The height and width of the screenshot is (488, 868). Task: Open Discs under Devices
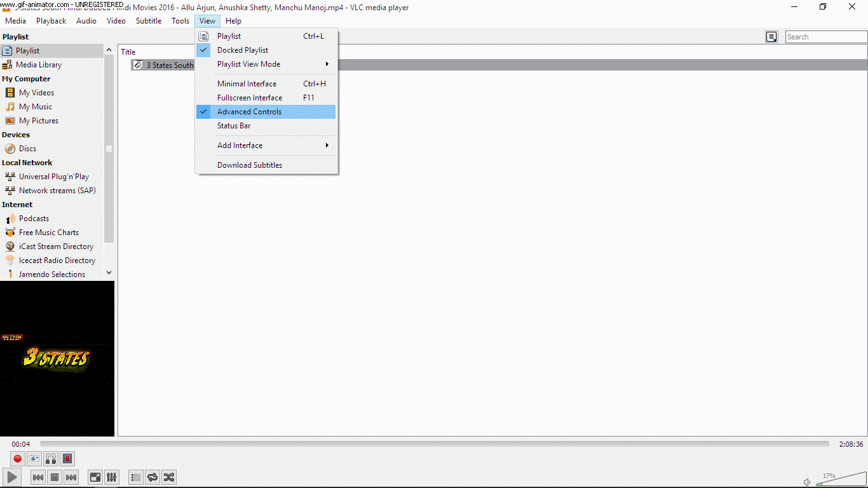(x=52, y=149)
